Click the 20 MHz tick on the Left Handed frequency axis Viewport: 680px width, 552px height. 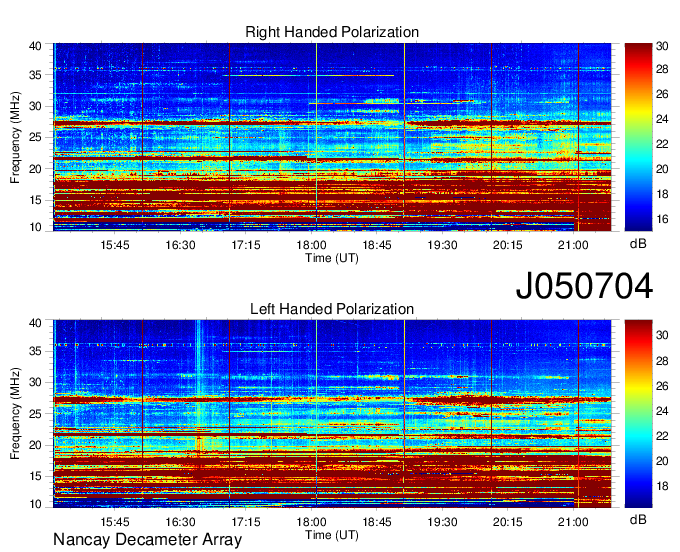(35, 445)
